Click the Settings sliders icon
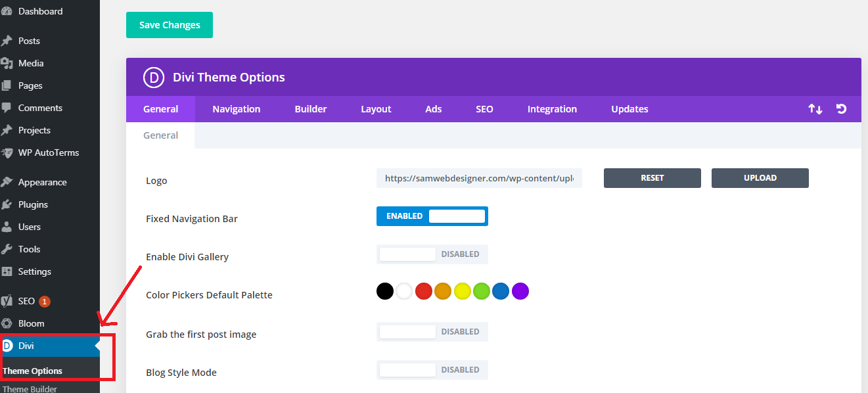 [x=7, y=271]
